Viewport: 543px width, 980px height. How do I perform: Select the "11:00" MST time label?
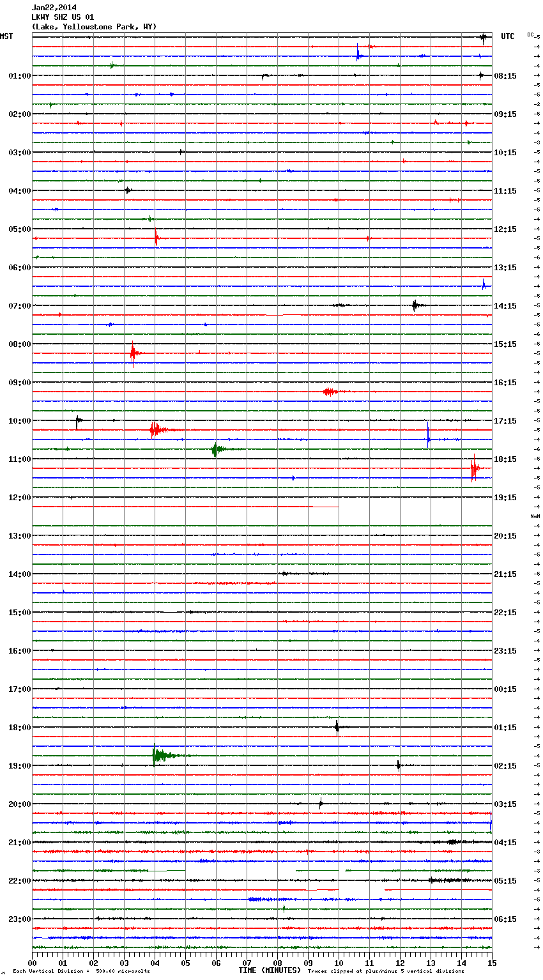(x=20, y=459)
